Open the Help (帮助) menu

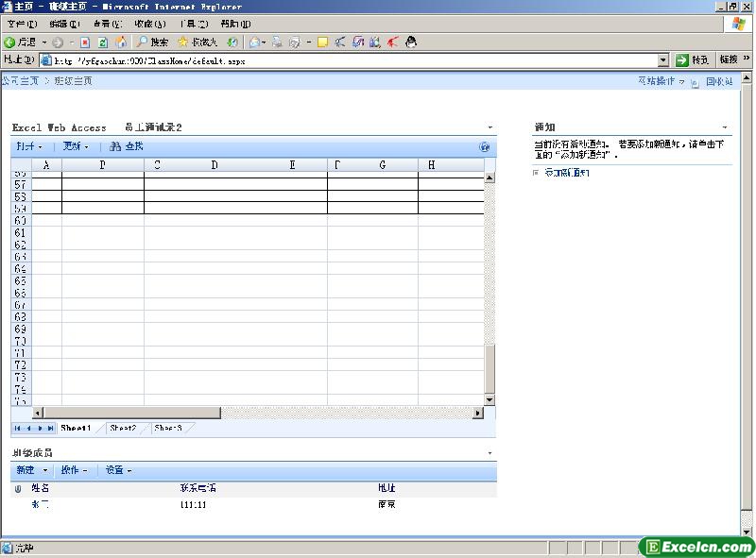click(235, 24)
